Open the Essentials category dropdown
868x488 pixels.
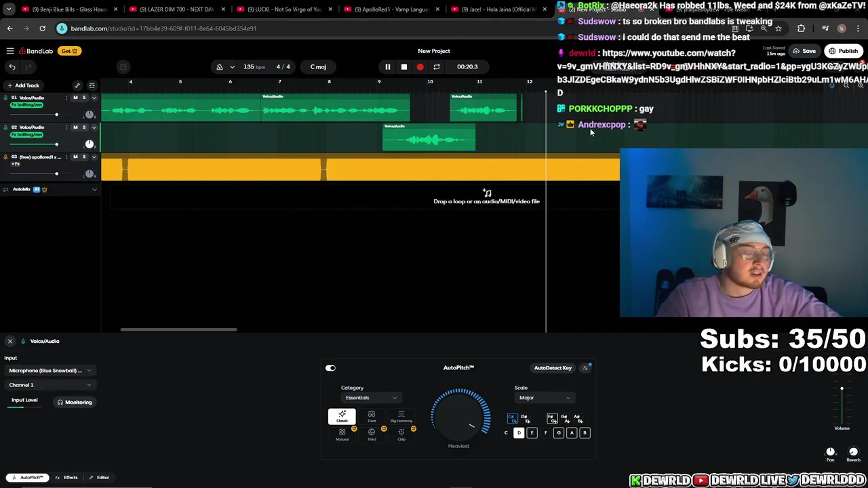(371, 398)
